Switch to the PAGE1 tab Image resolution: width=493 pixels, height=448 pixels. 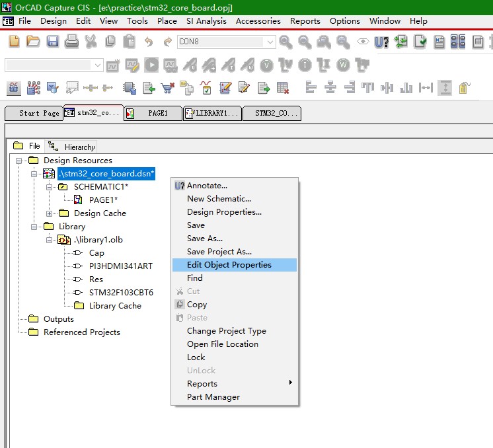(153, 113)
